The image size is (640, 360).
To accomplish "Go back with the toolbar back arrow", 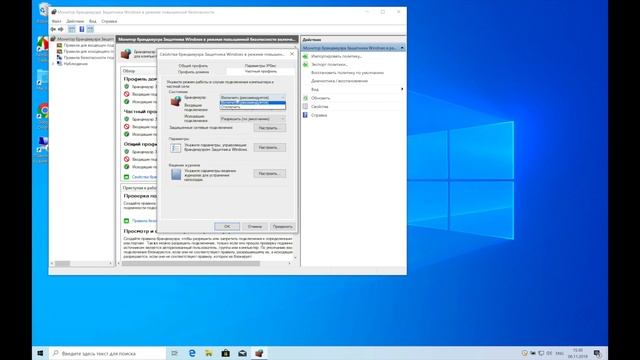I will 53,29.
